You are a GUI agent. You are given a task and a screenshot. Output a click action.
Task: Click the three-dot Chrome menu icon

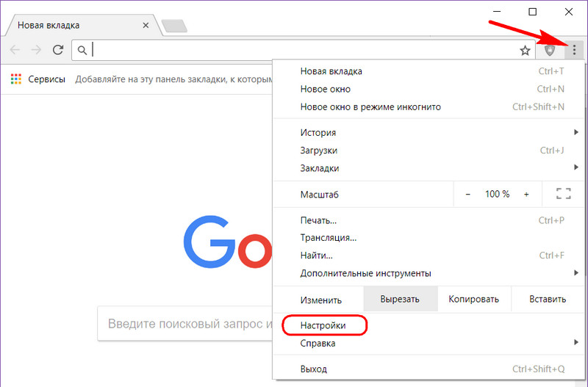coord(574,50)
